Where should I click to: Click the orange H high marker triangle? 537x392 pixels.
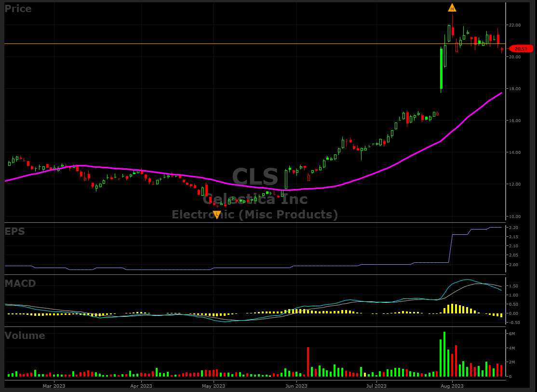click(x=452, y=8)
